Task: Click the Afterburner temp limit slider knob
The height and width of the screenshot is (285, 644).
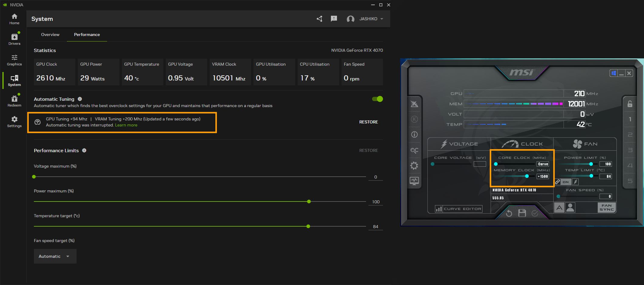Action: pyautogui.click(x=591, y=176)
